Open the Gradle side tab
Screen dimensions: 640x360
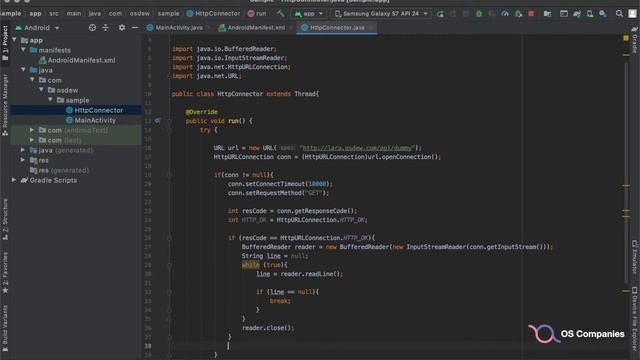[x=635, y=40]
